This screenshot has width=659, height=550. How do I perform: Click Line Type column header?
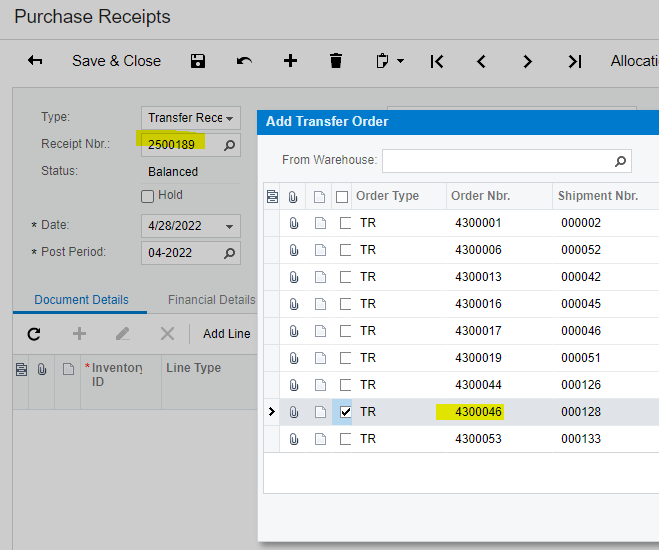point(209,382)
